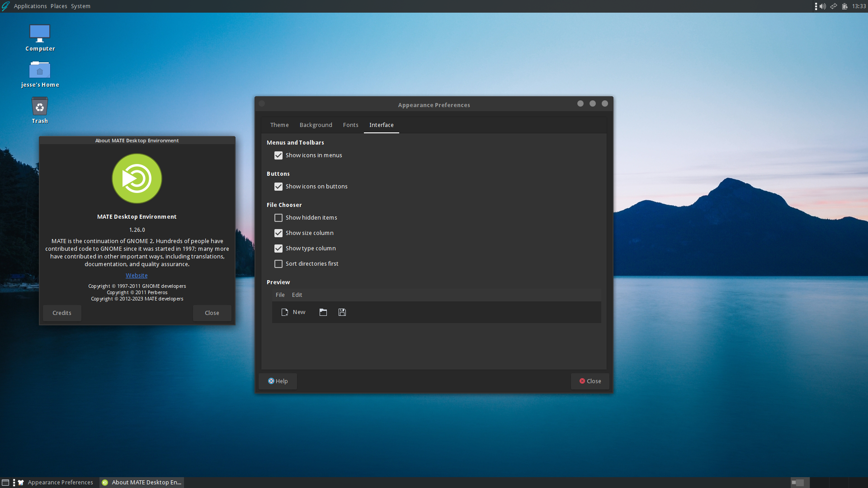Toggle Show icons in menus checkbox

tap(278, 155)
